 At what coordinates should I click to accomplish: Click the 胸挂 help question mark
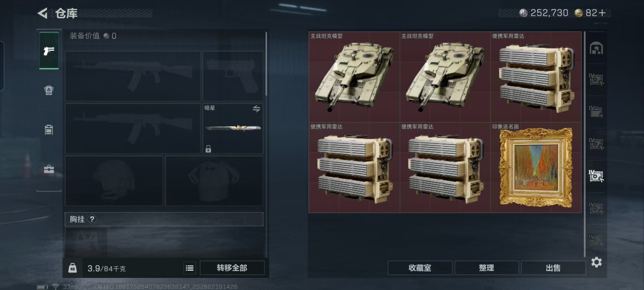click(92, 219)
